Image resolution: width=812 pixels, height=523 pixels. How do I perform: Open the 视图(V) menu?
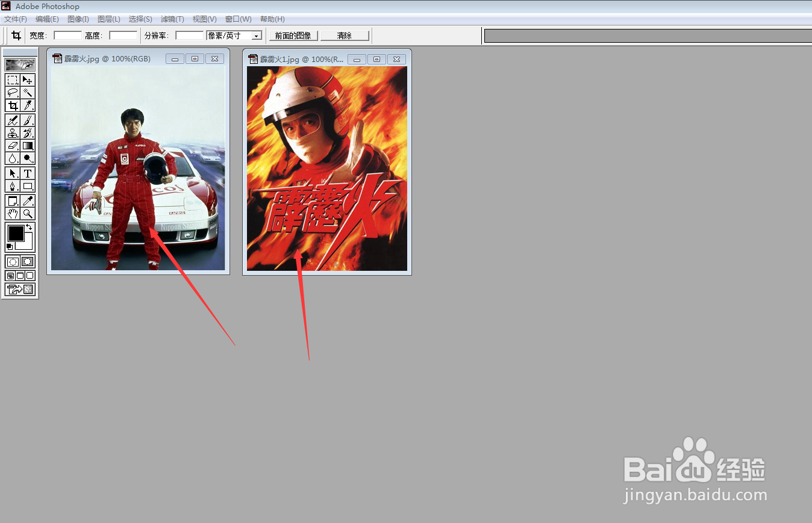204,19
